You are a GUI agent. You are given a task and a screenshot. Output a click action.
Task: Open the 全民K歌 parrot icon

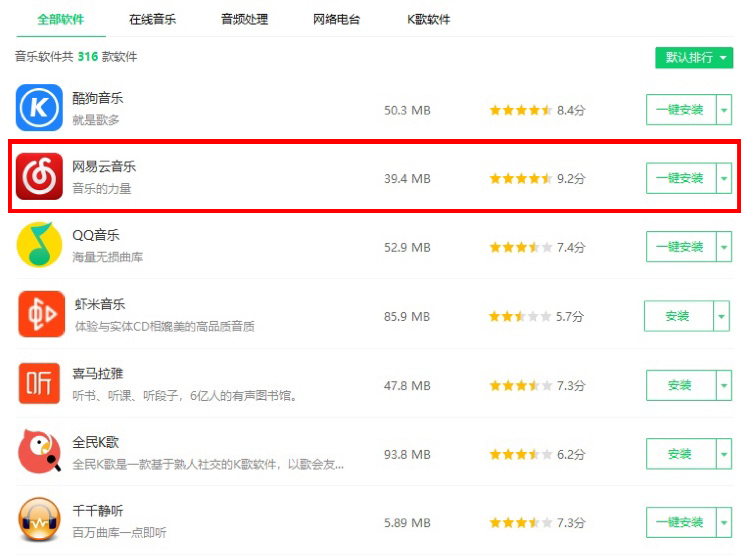[39, 451]
